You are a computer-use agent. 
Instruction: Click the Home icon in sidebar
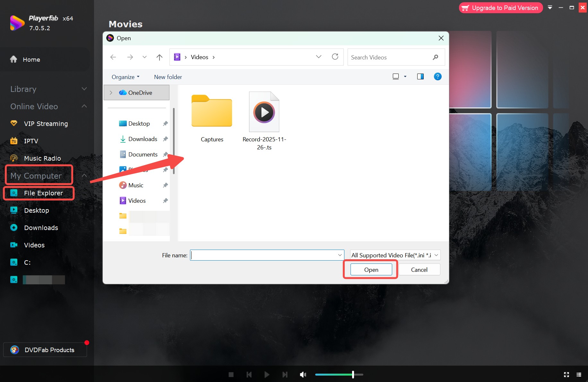[x=13, y=59]
